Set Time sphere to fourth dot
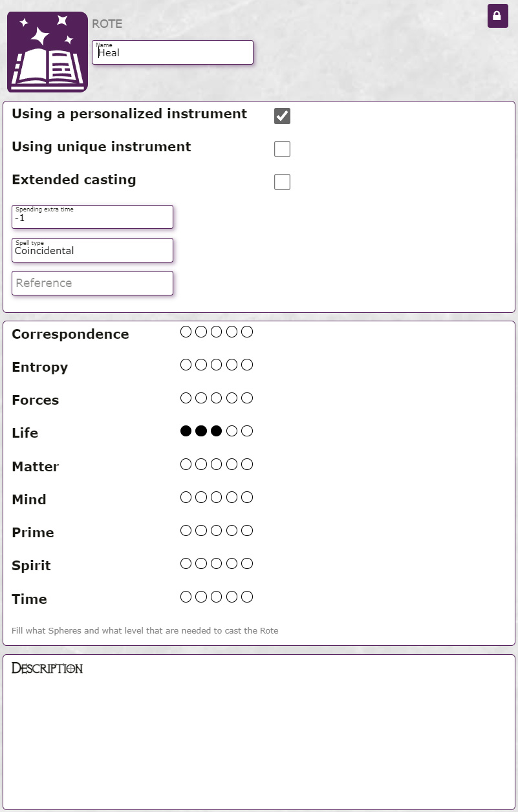 coord(232,597)
